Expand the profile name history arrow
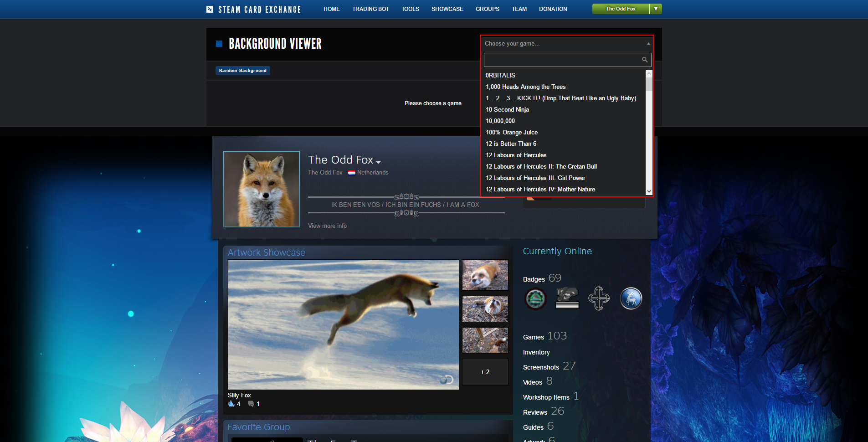Screen dimensions: 868x442 (x=378, y=162)
